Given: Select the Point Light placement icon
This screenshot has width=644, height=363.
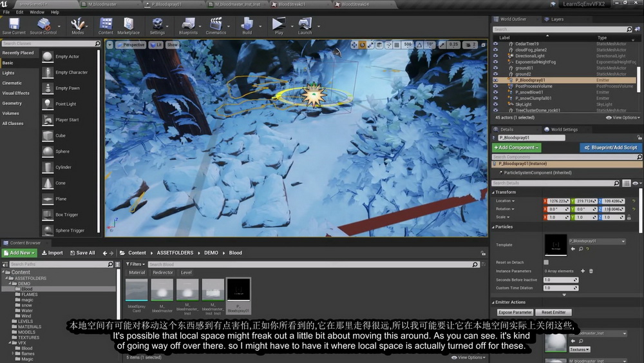Looking at the screenshot, I should (x=48, y=104).
